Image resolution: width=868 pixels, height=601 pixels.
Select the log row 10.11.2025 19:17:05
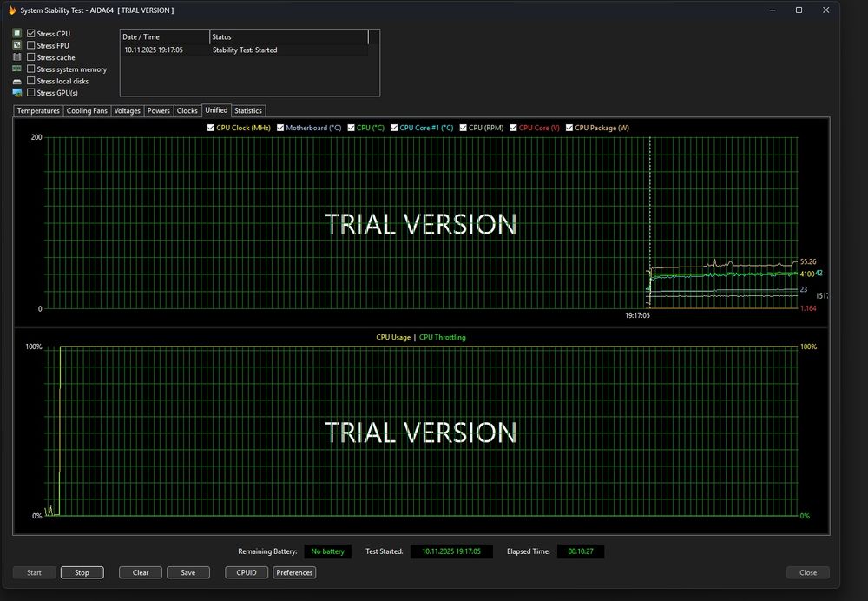244,50
